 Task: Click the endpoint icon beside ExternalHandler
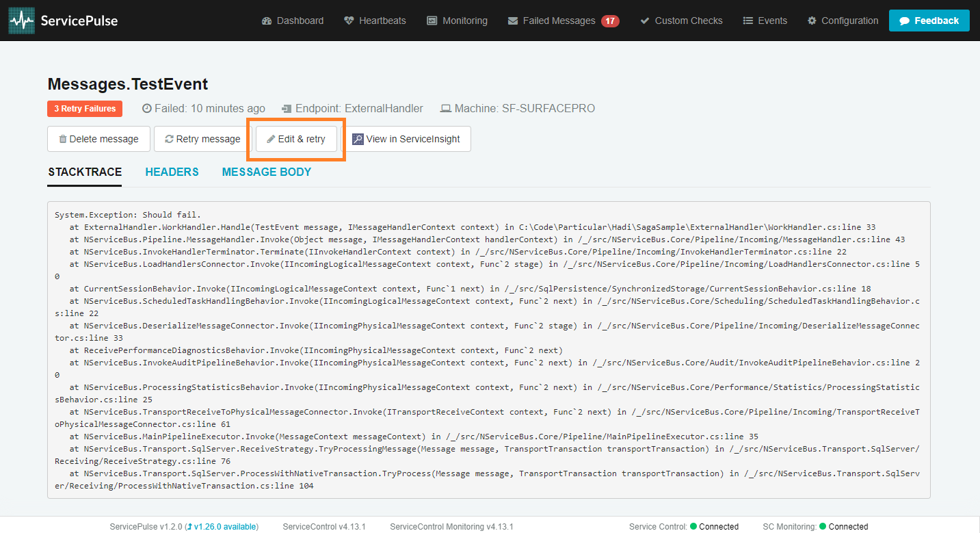point(287,109)
